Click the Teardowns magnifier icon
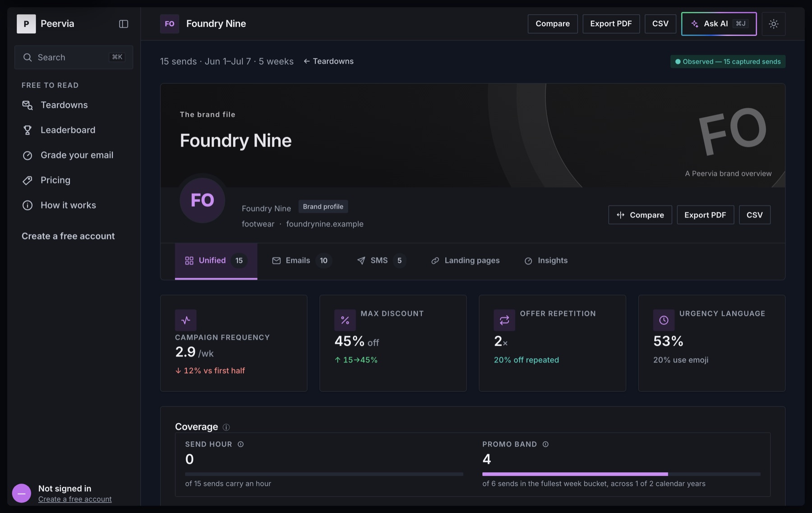The width and height of the screenshot is (812, 513). [28, 105]
